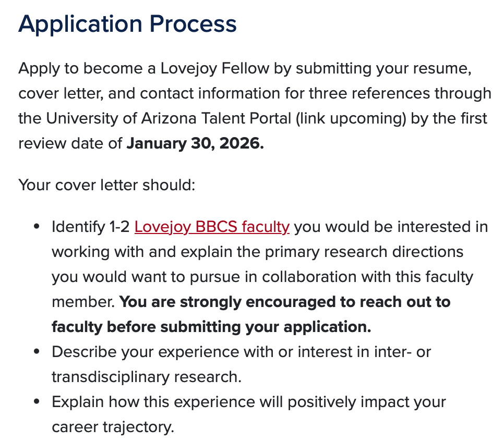This screenshot has height=442, width=504.
Task: Click the bold "You are strongly encouraged" text
Action: tap(284, 302)
